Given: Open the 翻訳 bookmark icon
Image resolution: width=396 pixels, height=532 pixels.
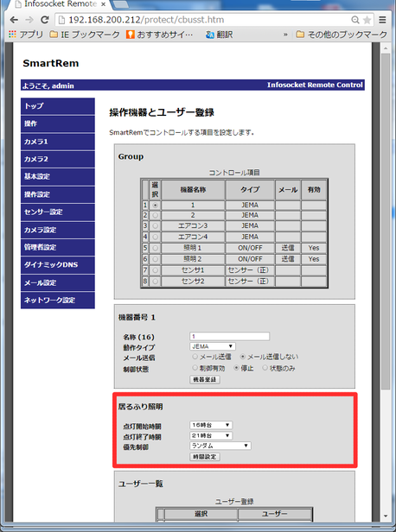Looking at the screenshot, I should [210, 35].
